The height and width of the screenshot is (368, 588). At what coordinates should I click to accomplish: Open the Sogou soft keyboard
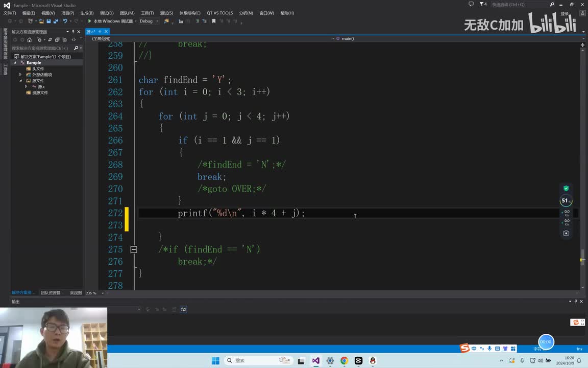pyautogui.click(x=497, y=349)
